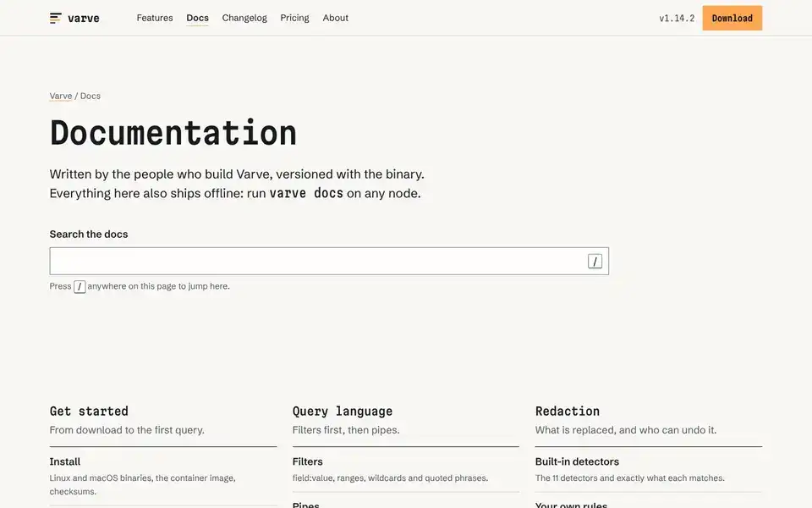Click the Install description about Linux and macOS binaries
The width and height of the screenshot is (812, 508).
142,484
